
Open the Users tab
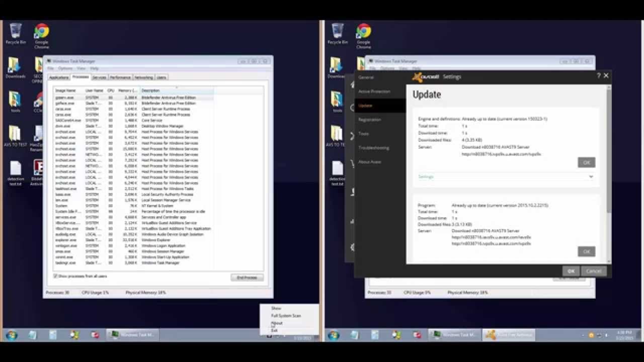point(162,77)
